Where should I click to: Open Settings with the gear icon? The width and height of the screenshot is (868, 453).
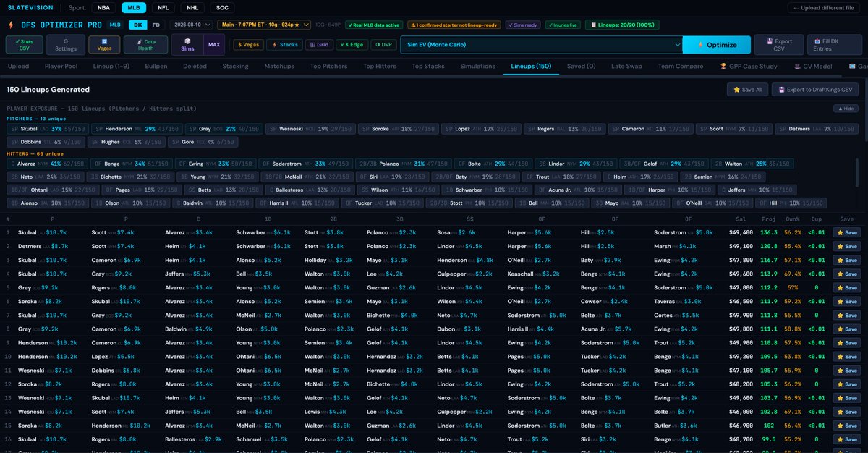[x=66, y=45]
